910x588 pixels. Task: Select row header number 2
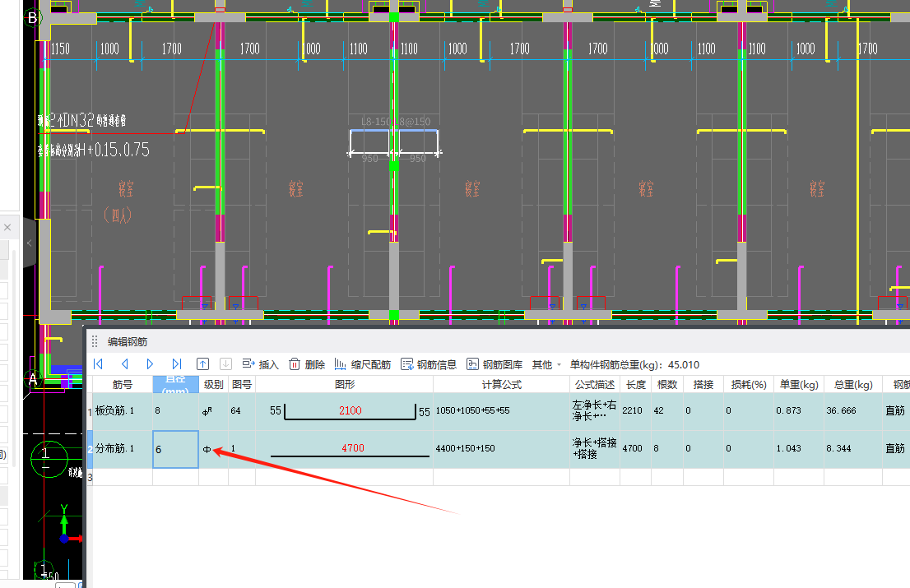(90, 449)
